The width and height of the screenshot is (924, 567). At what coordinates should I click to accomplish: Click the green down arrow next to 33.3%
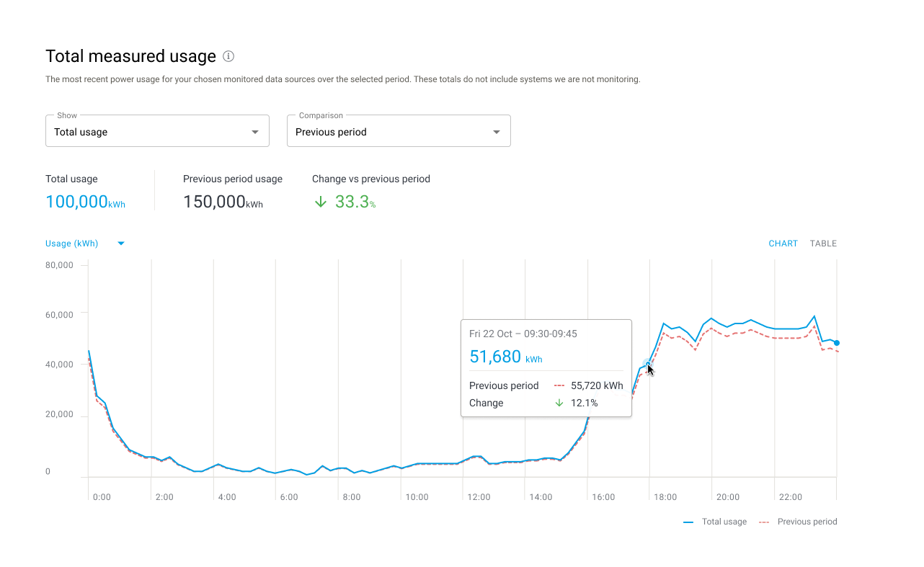point(321,202)
